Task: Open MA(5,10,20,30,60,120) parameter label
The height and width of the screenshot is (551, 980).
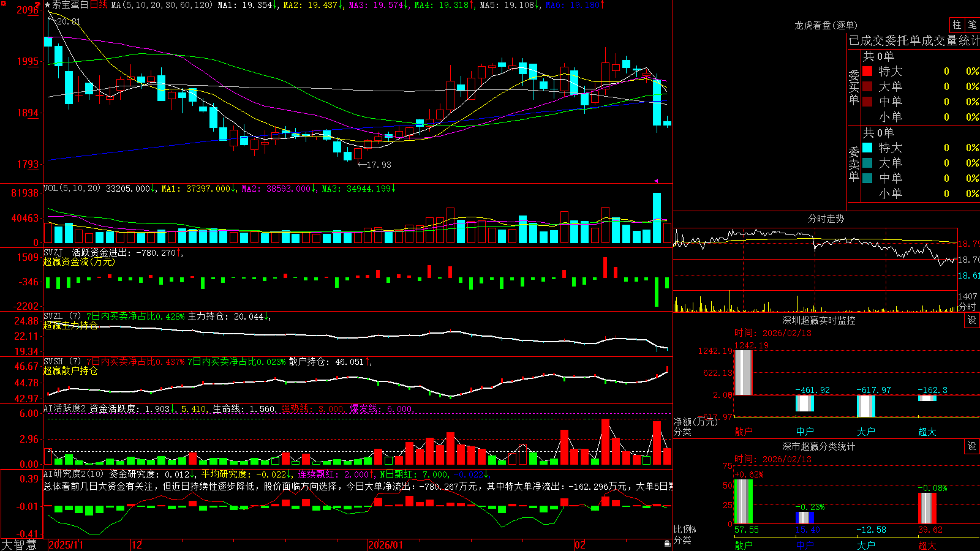Action: coord(162,5)
